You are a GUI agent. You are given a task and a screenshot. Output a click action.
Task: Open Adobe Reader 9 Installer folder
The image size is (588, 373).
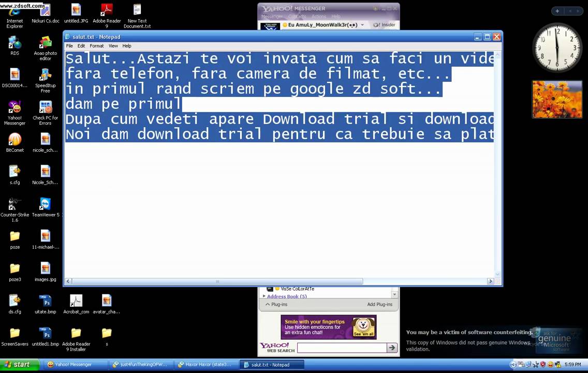[76, 339]
